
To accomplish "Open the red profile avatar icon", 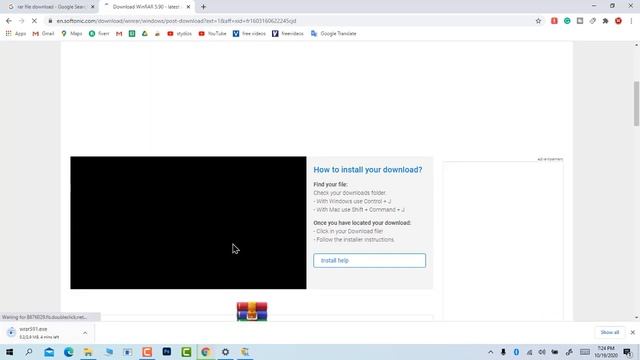I will coord(618,21).
